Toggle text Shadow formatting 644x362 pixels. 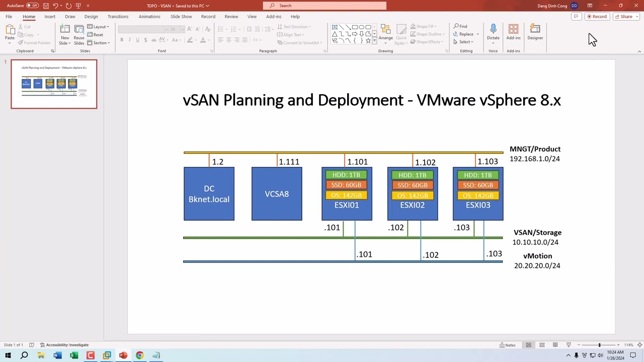tap(146, 40)
